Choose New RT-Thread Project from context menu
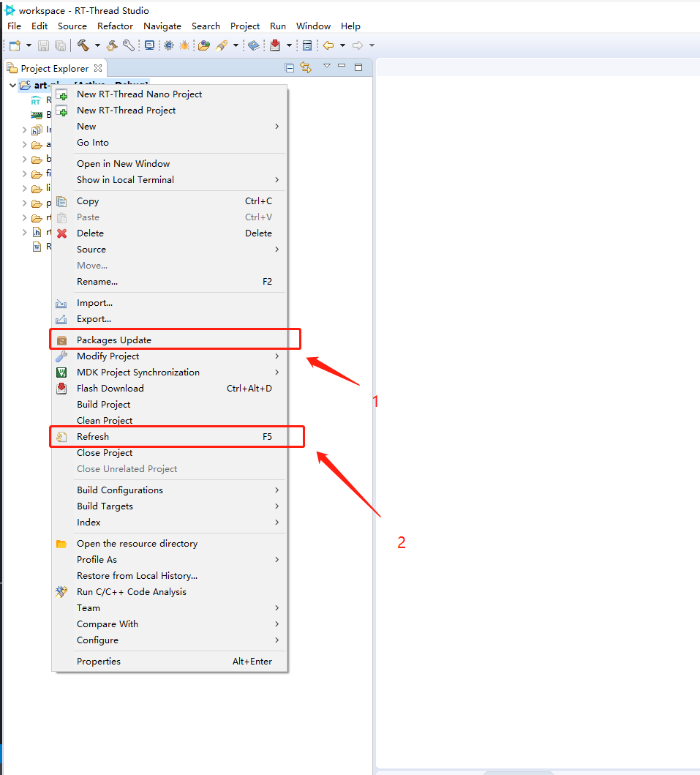The image size is (700, 775). [170, 111]
